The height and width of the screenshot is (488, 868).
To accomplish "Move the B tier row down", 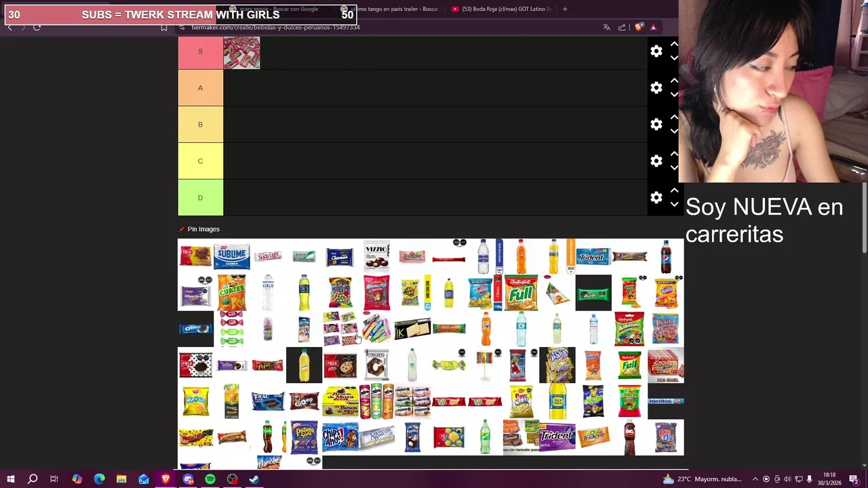I will 674,131.
